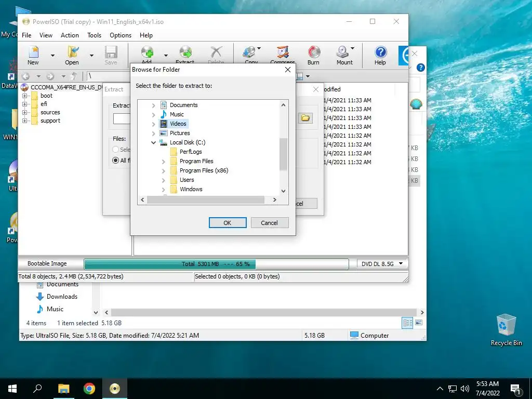The height and width of the screenshot is (399, 532).
Task: Open the notification center icon
Action: tap(516, 389)
